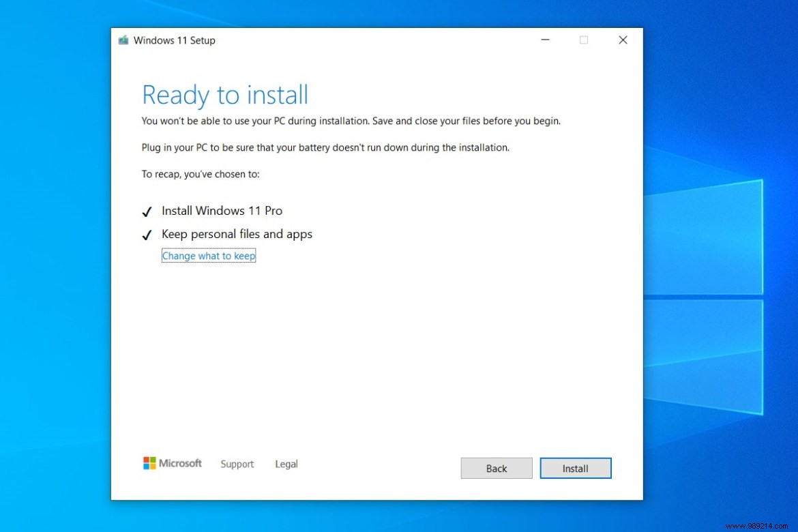Viewport: 798px width, 532px height.
Task: View the Legal information
Action: coord(286,464)
